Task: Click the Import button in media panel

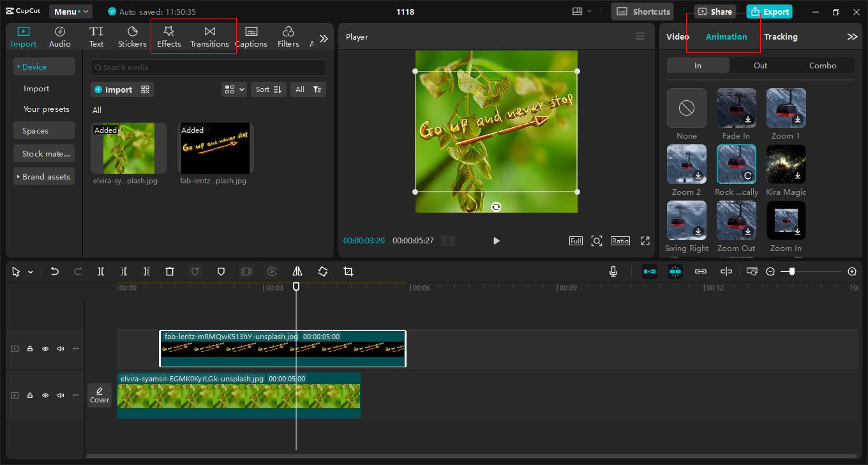Action: 114,89
